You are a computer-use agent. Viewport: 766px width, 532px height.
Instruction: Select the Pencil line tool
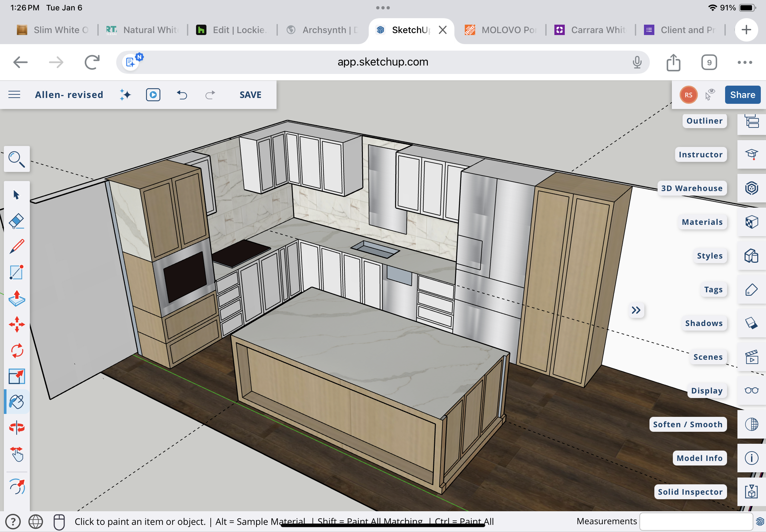tap(16, 247)
